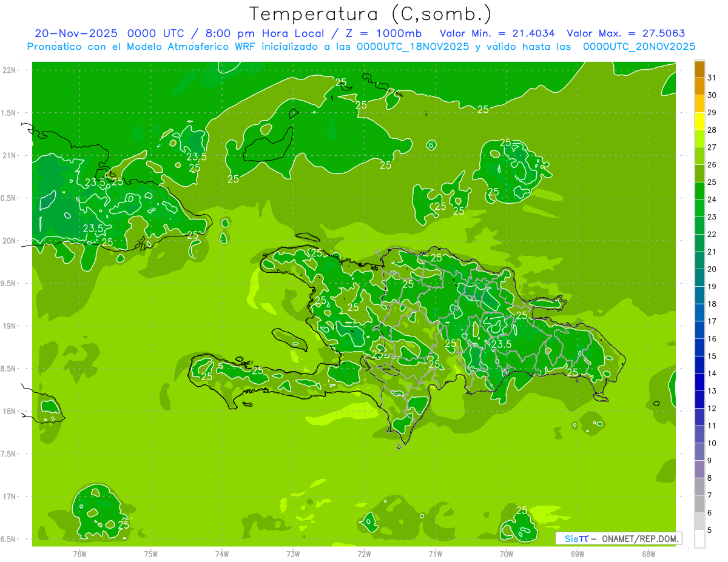Click the "74W" longitude axis label
Viewport: 728px width, 562px height.
pyautogui.click(x=222, y=554)
